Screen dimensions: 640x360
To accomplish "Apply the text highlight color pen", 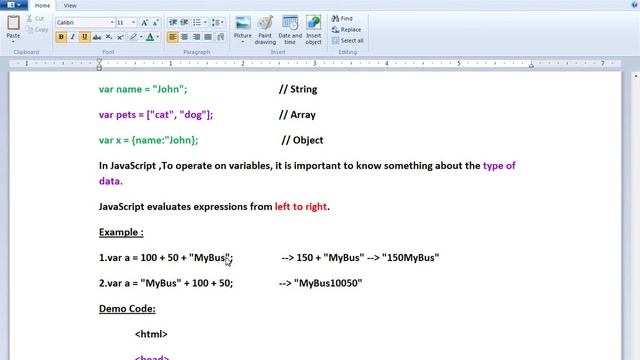I will coord(133,37).
